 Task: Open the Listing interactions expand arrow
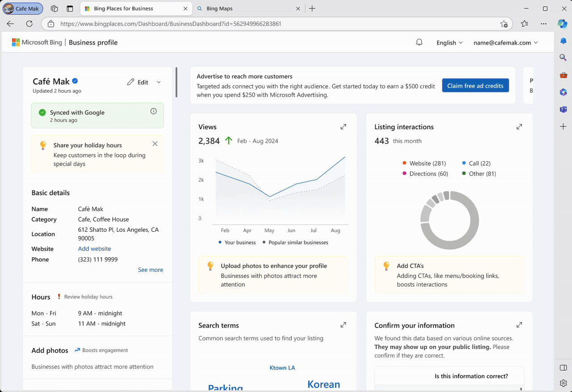(519, 126)
